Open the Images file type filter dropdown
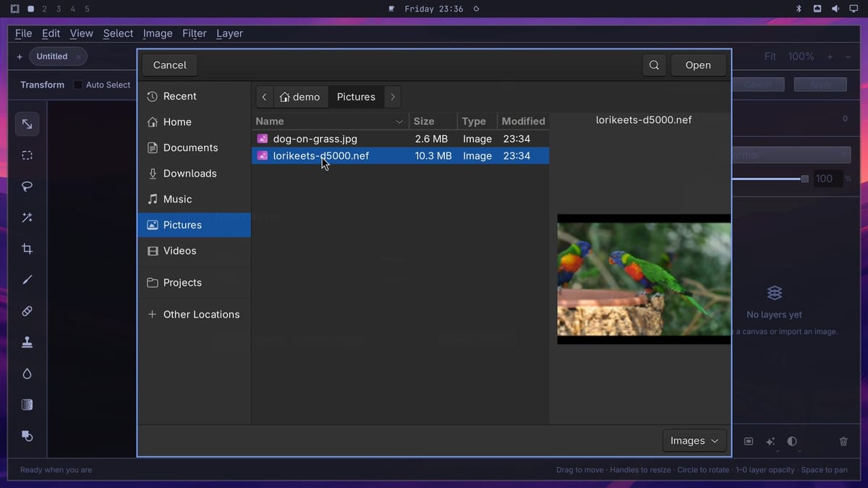Image resolution: width=868 pixels, height=488 pixels. pos(694,440)
